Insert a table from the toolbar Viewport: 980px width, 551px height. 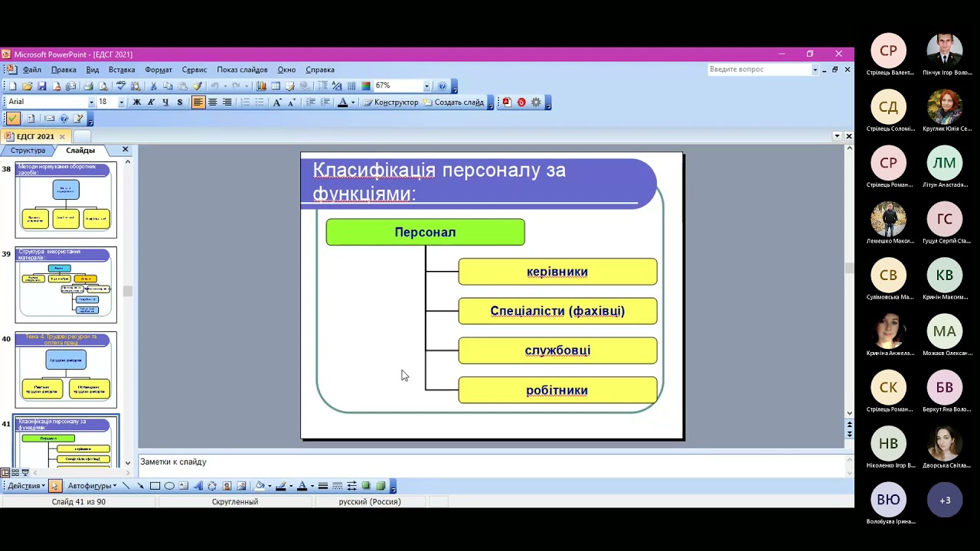276,86
